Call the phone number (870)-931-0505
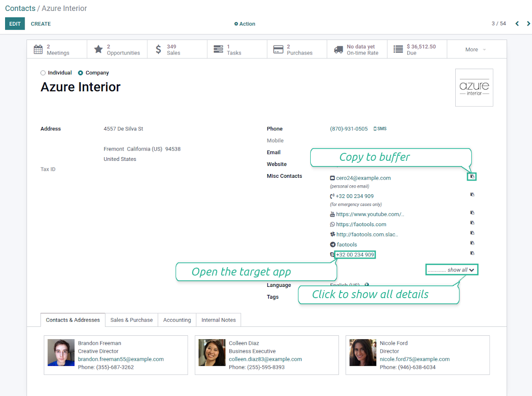Image resolution: width=532 pixels, height=396 pixels. (349, 129)
